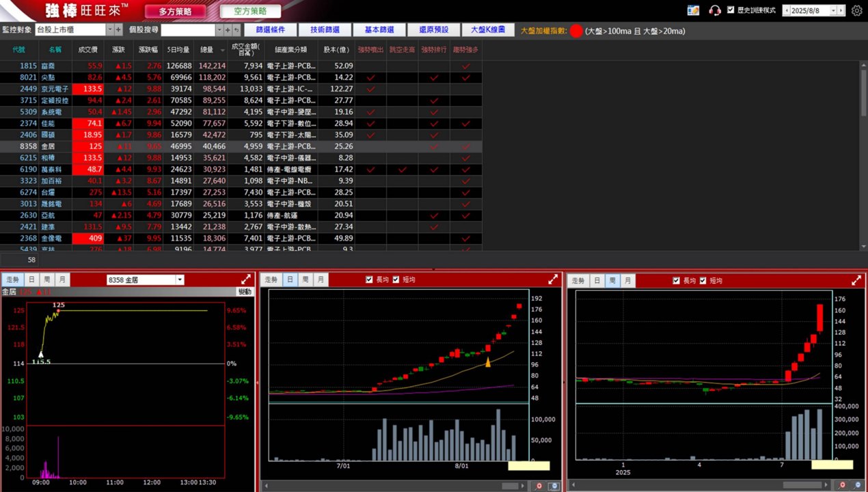Click 趨勢強多 checkmark in 富喬 row
This screenshot has width=868, height=492.
pos(466,66)
